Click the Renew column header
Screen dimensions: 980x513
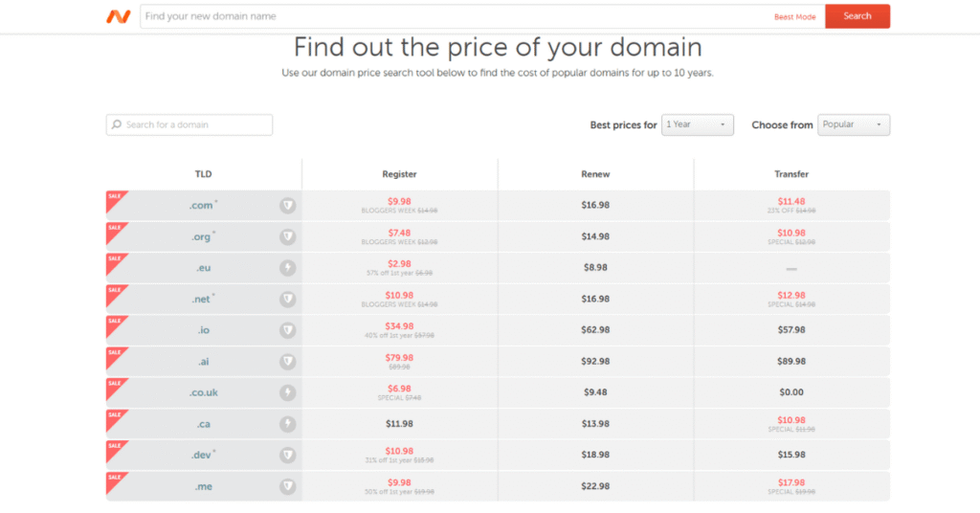595,174
